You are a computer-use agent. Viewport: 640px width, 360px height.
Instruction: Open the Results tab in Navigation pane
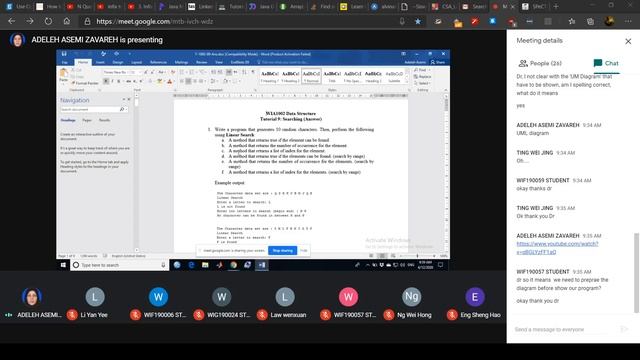pyautogui.click(x=104, y=120)
